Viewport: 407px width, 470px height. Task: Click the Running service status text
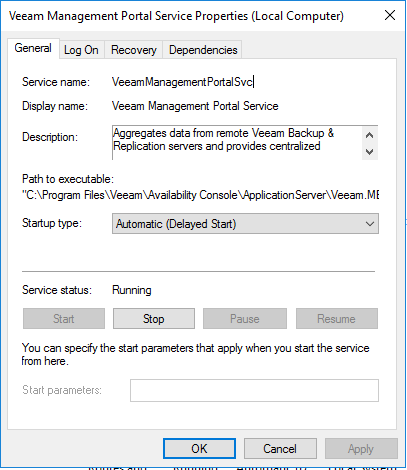(132, 290)
